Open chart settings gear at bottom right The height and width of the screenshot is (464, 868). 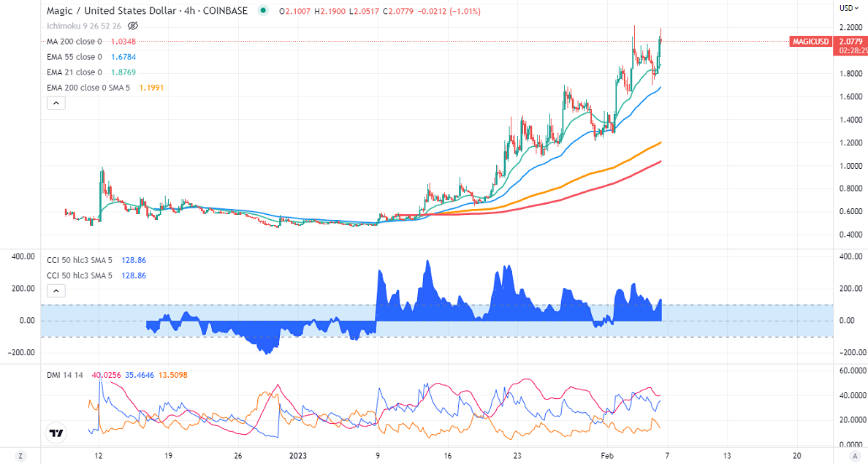pyautogui.click(x=851, y=456)
